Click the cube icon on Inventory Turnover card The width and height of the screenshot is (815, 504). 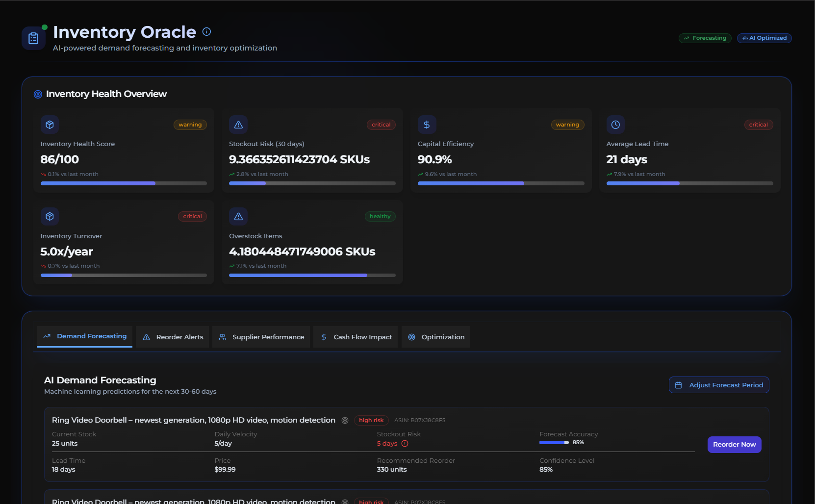tap(50, 216)
